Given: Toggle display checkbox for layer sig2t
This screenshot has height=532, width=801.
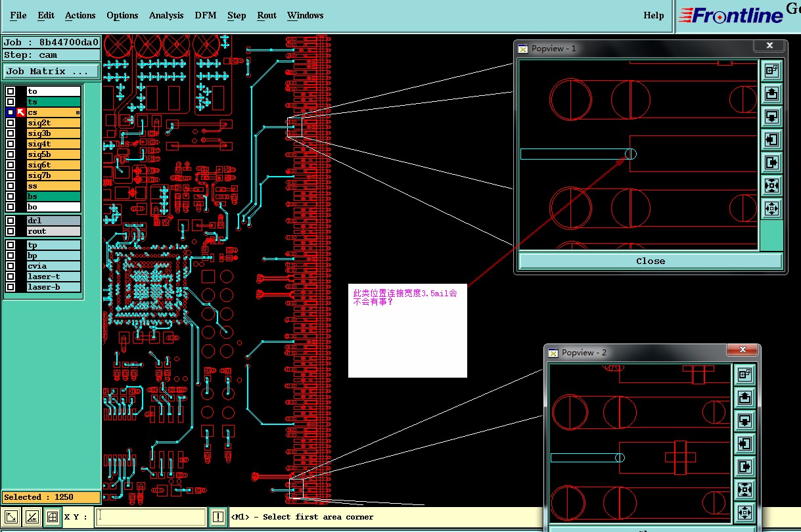Looking at the screenshot, I should pos(10,123).
